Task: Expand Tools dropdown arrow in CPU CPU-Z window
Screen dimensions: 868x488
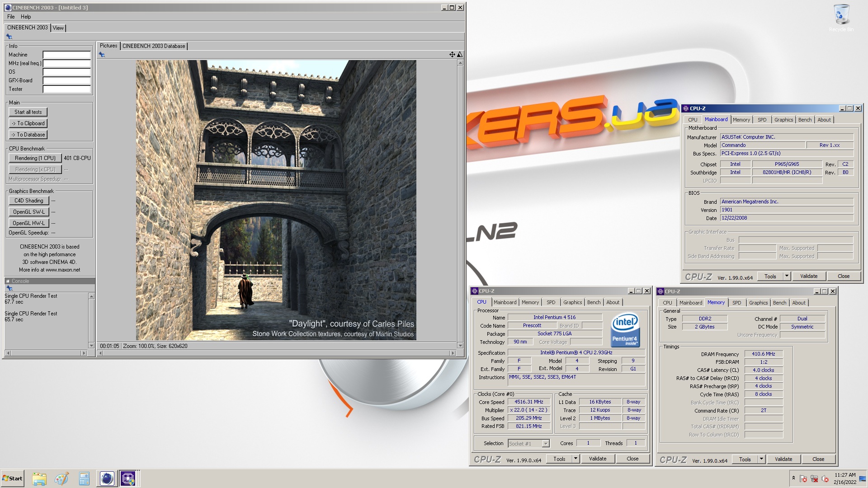Action: click(576, 459)
